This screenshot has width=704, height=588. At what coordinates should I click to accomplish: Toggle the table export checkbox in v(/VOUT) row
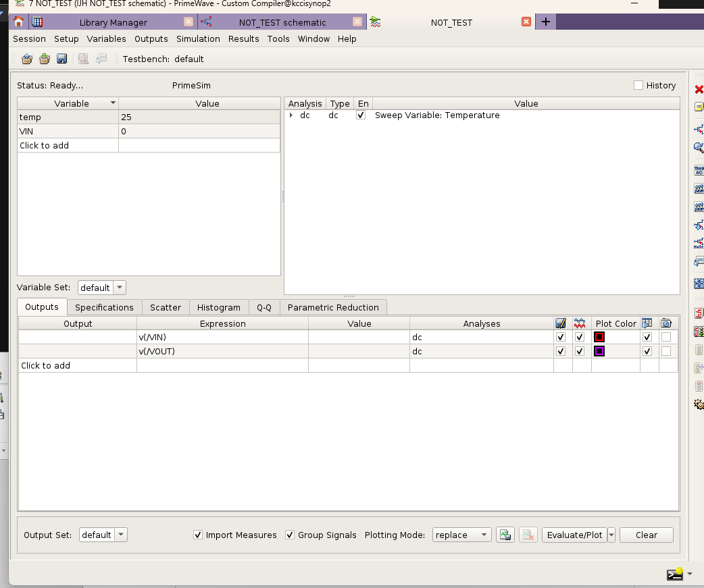[647, 351]
